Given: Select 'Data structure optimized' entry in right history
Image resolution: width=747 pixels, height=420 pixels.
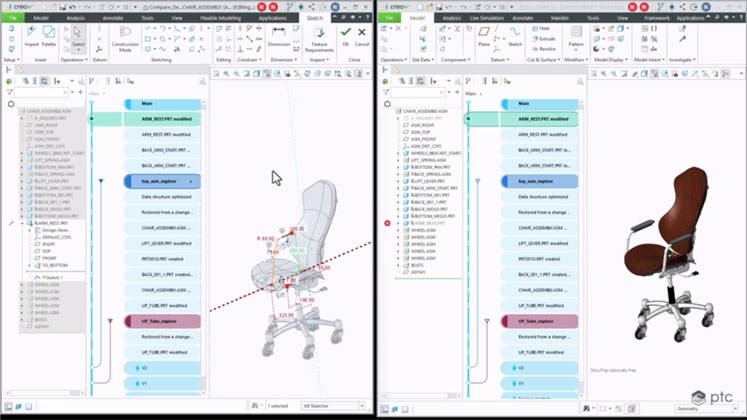Looking at the screenshot, I should (x=539, y=197).
